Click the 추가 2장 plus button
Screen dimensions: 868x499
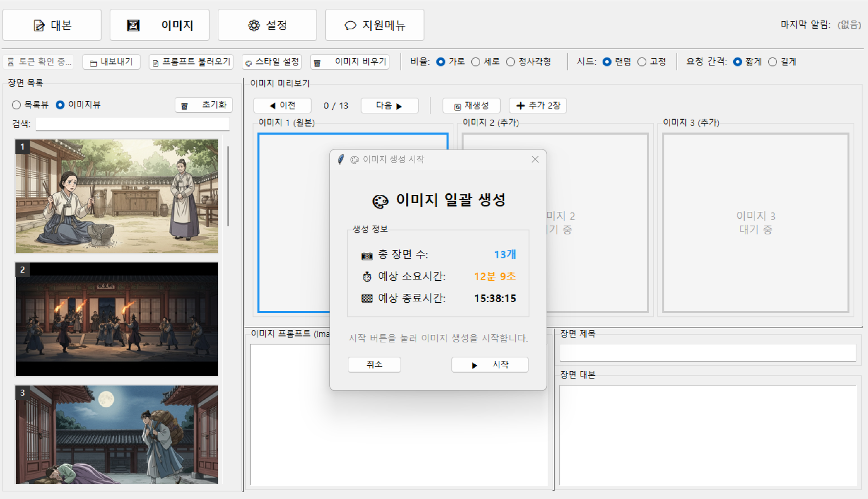(538, 105)
